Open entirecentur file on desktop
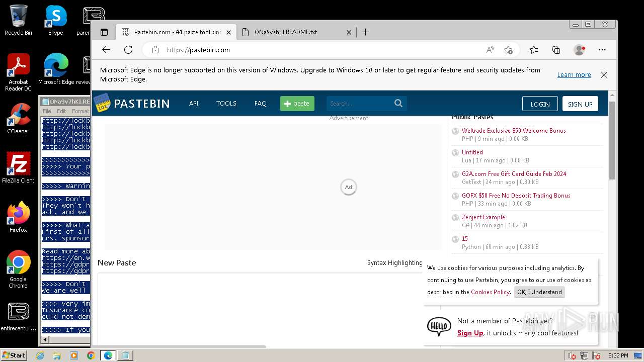The width and height of the screenshot is (644, 362). pos(18,316)
